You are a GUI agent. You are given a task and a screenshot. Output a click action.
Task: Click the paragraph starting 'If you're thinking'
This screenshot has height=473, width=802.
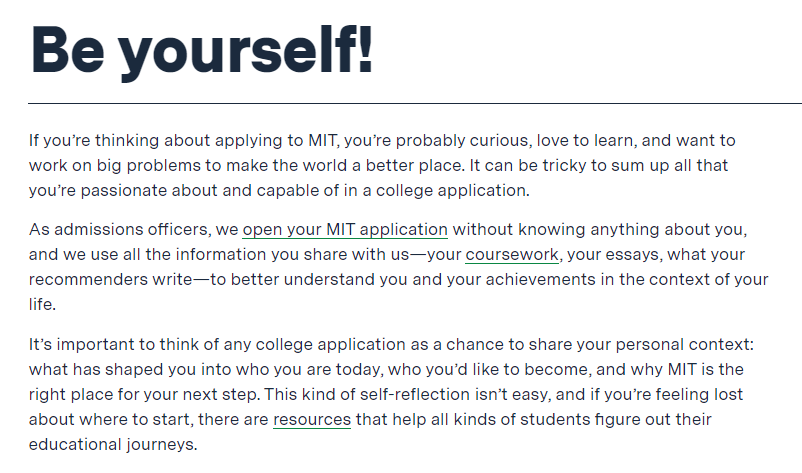click(x=382, y=165)
